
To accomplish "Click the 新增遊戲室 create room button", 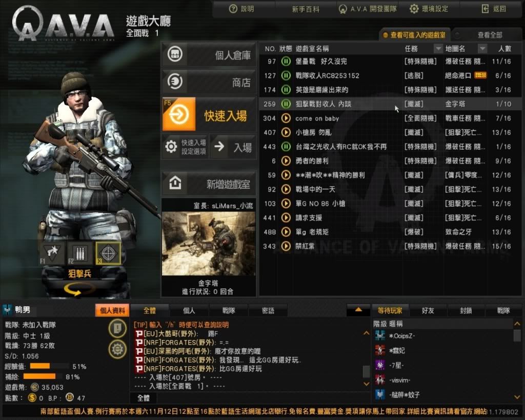I will pos(209,183).
